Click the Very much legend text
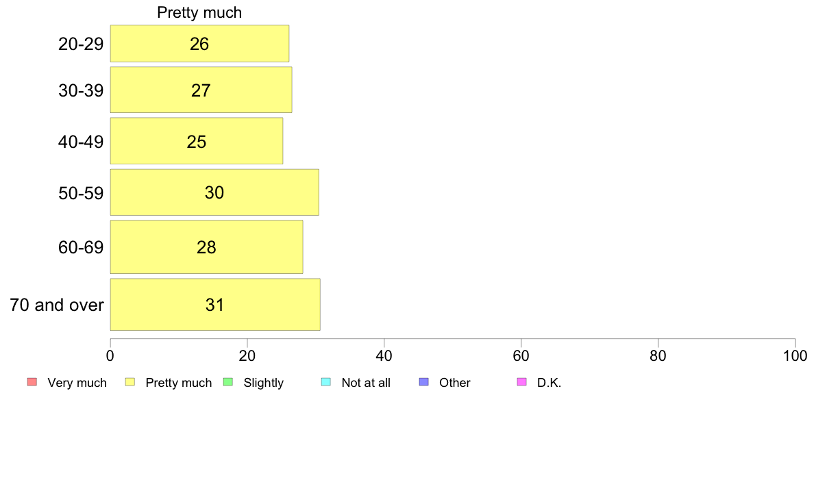This screenshot has height=504, width=814. pos(77,383)
